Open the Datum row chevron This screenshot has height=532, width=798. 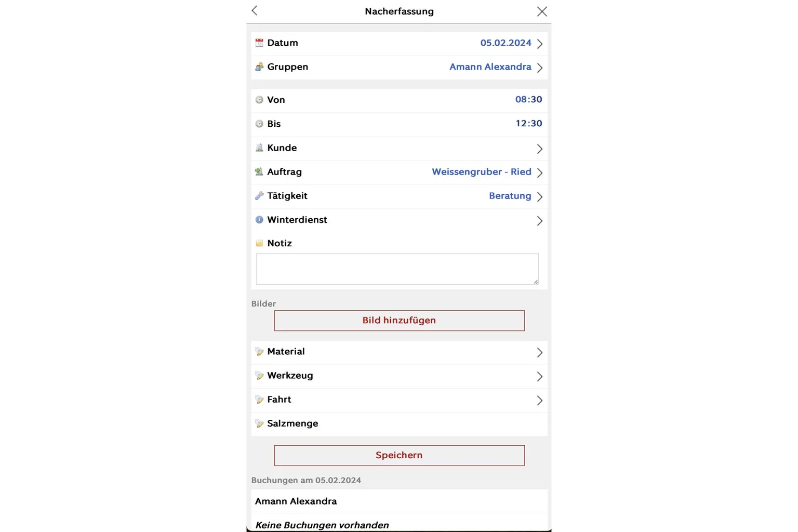[x=540, y=44]
